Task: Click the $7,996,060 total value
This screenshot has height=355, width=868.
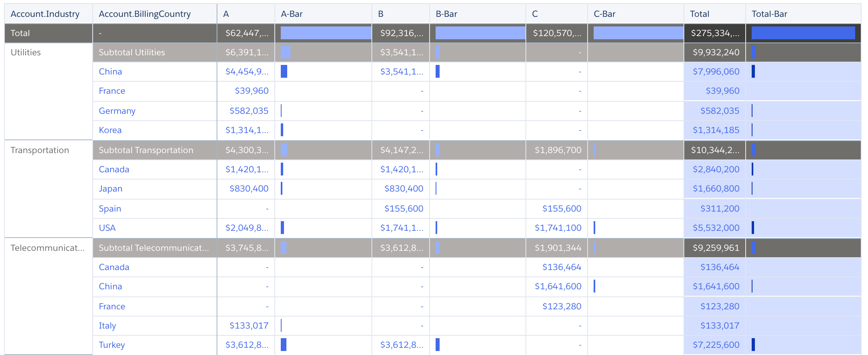Action: click(716, 72)
